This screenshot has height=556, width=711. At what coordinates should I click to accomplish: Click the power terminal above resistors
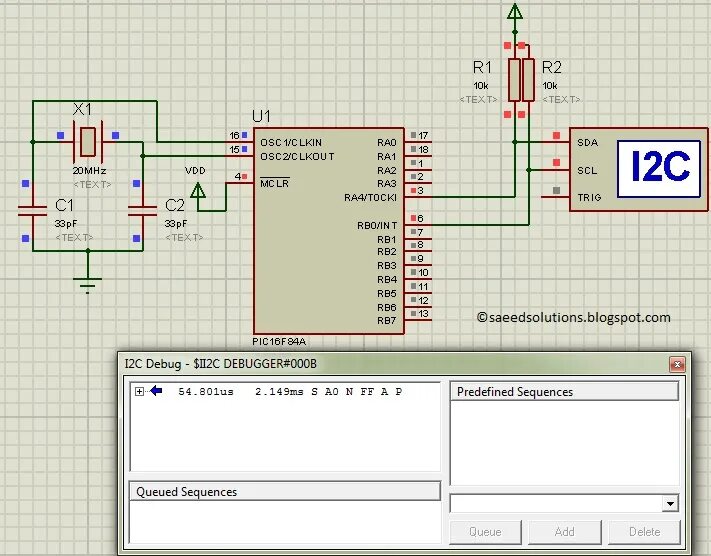[515, 11]
